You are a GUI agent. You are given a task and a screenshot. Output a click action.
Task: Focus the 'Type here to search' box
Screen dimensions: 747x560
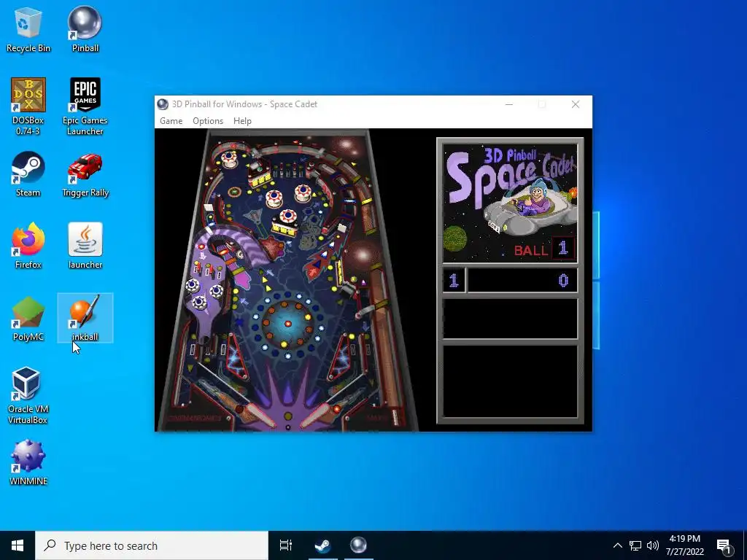(152, 545)
